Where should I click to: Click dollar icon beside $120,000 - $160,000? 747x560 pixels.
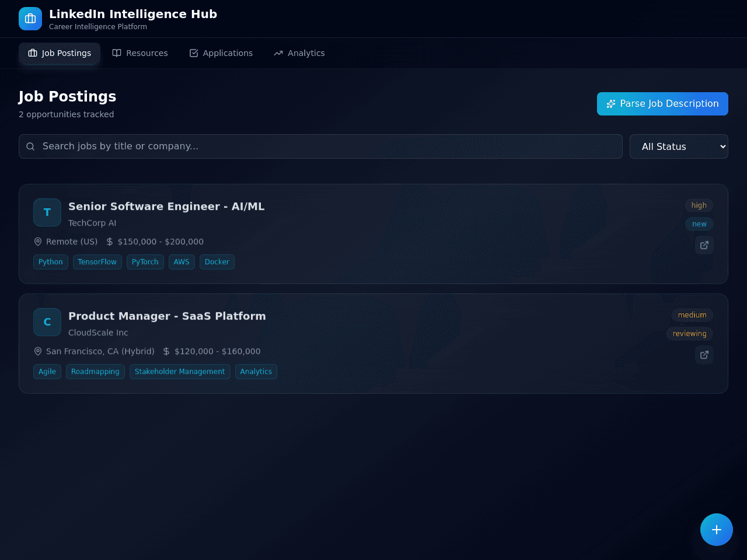tap(166, 351)
